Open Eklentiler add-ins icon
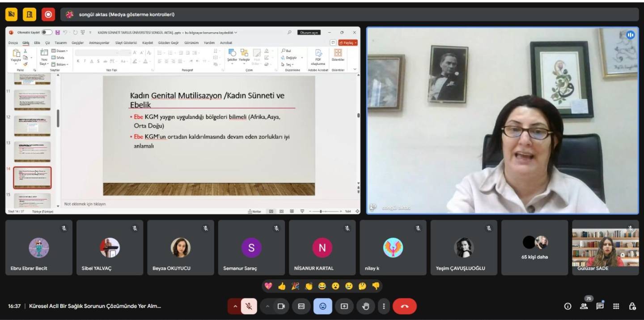 point(338,55)
